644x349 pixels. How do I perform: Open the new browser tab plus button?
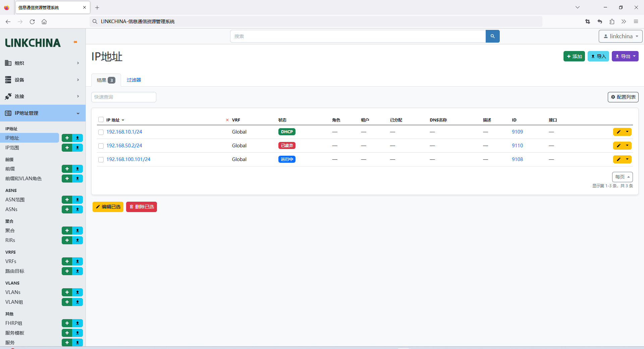click(97, 7)
